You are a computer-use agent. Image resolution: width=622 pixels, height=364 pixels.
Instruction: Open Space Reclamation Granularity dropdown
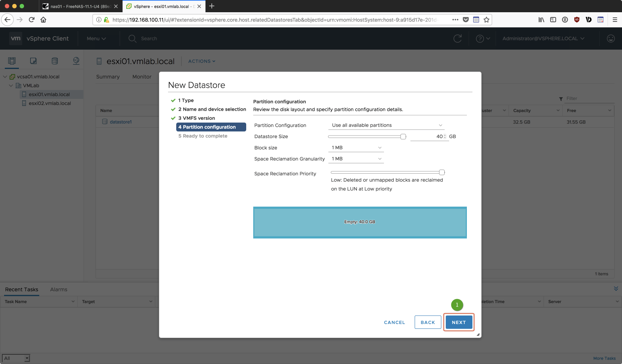(356, 159)
